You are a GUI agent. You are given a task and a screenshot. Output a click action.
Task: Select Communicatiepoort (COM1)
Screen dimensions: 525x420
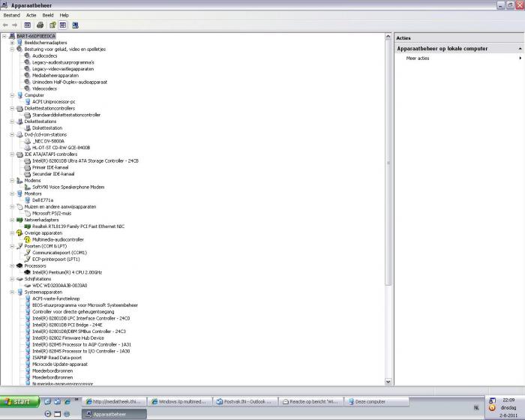(59, 253)
